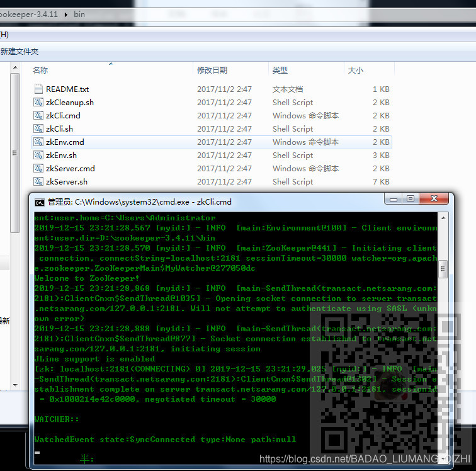Click the JLine support is enabled line
Viewport: 476px width, 471px height.
click(x=94, y=359)
